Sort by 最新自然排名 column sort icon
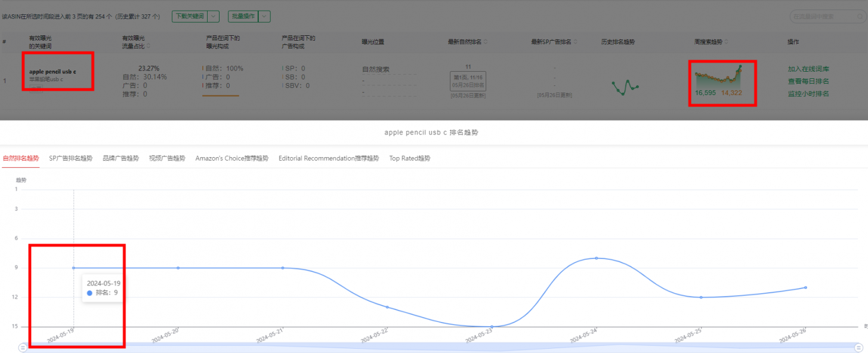 (x=485, y=42)
